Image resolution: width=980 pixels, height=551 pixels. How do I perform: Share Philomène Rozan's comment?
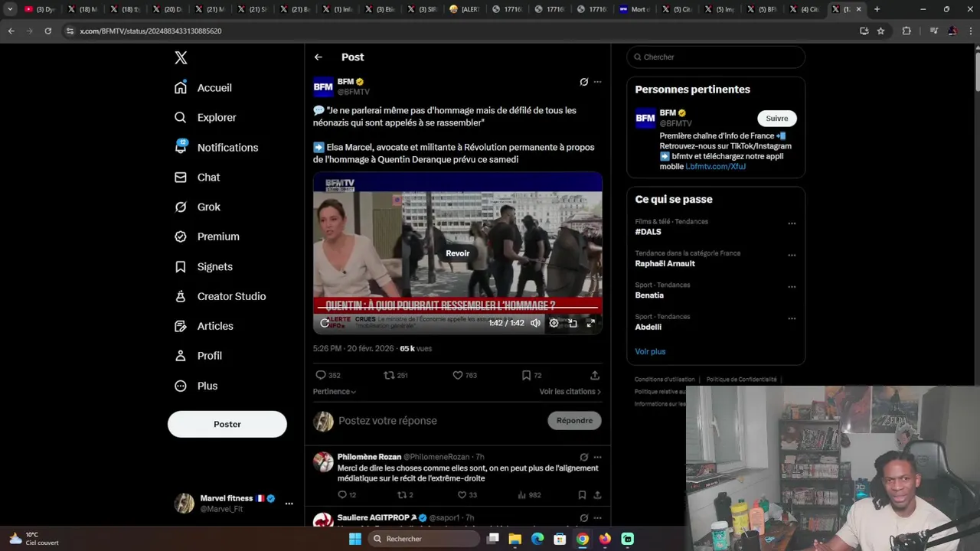pyautogui.click(x=597, y=495)
